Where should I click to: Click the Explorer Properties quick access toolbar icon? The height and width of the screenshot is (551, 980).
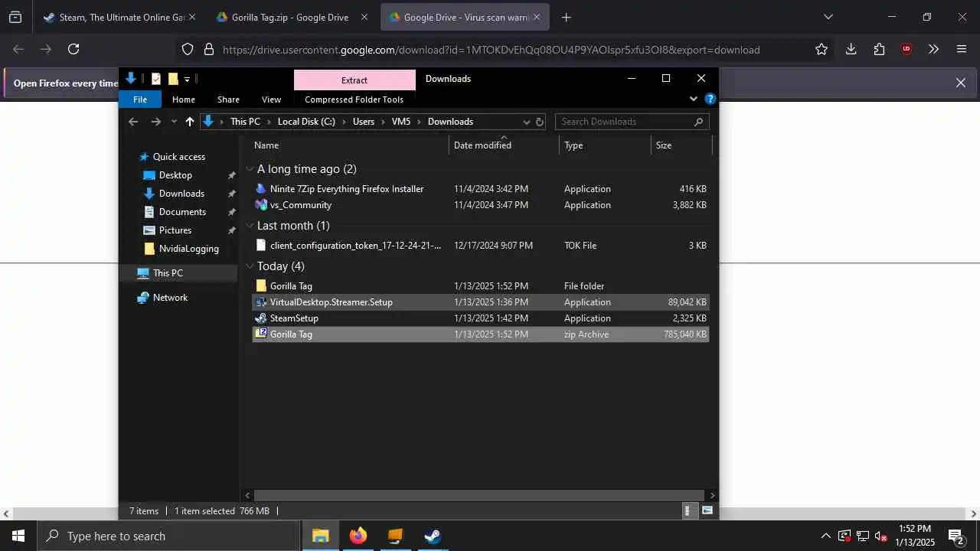click(156, 78)
